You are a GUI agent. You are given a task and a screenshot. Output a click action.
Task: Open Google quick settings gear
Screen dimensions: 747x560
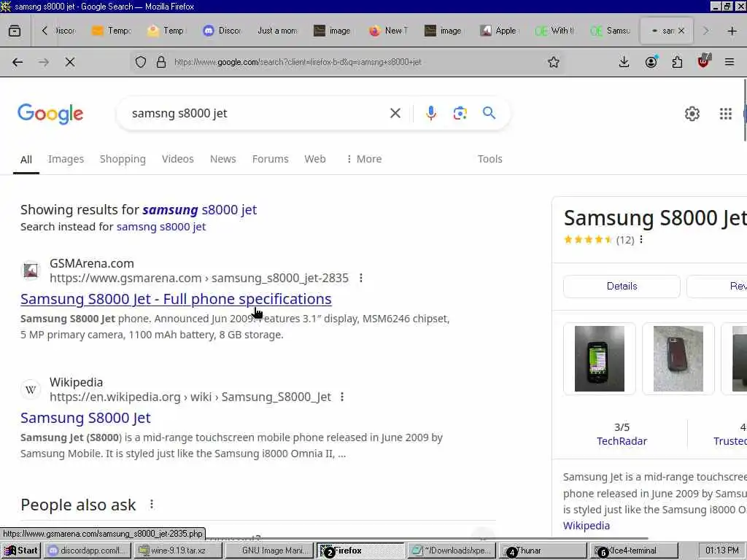click(692, 114)
